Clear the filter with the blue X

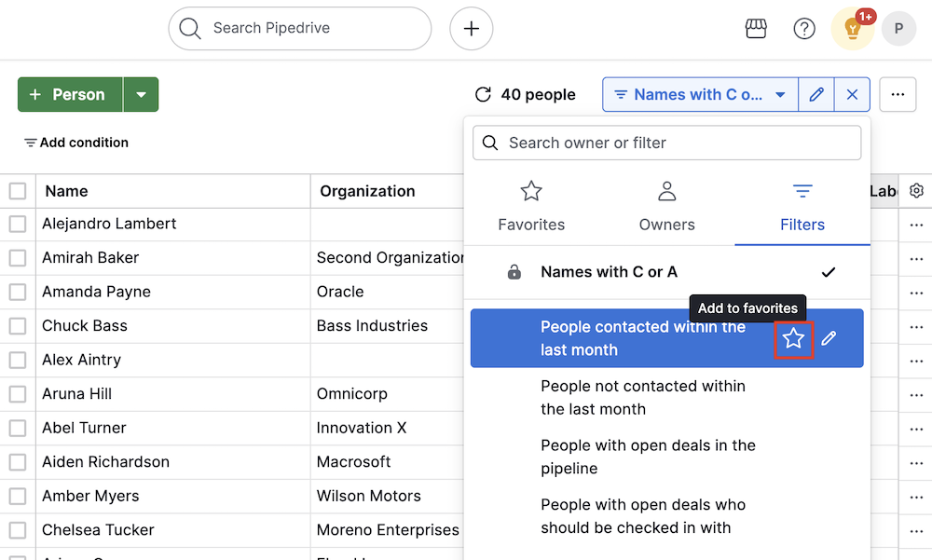pyautogui.click(x=852, y=94)
